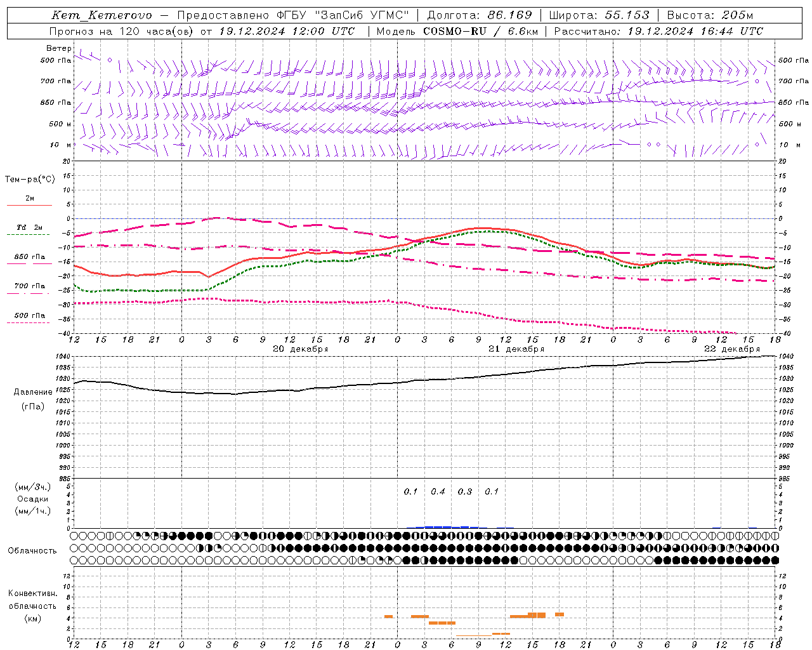Click the '21 декабря' date label
812x650 pixels.
pos(516,349)
